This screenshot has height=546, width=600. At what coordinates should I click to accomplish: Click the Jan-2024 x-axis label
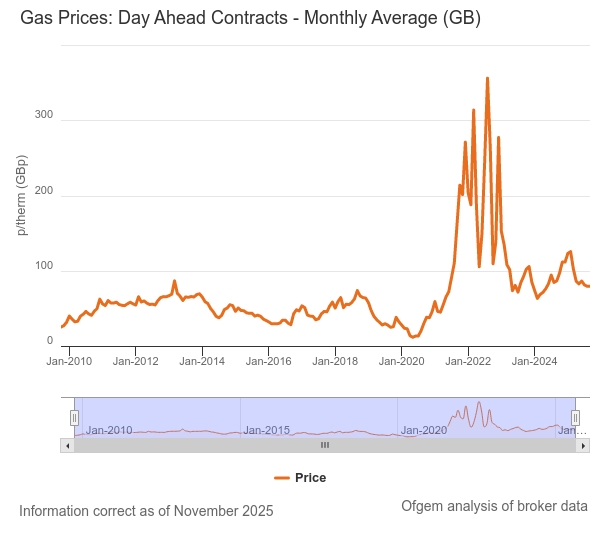tap(536, 361)
